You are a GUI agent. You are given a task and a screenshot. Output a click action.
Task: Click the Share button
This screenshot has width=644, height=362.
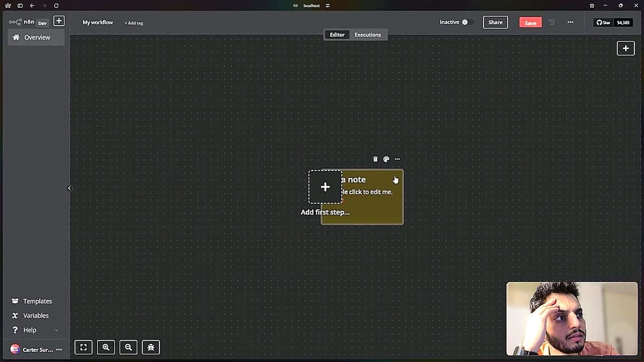495,23
